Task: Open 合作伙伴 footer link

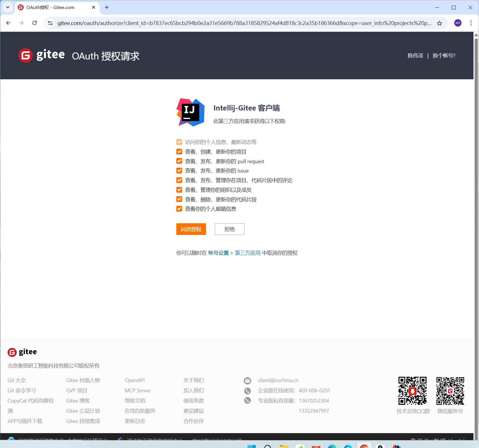Action: click(x=194, y=421)
